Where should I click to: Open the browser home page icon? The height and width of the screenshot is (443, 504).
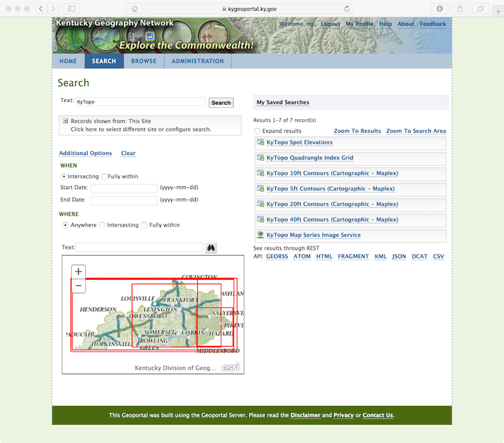pyautogui.click(x=135, y=9)
